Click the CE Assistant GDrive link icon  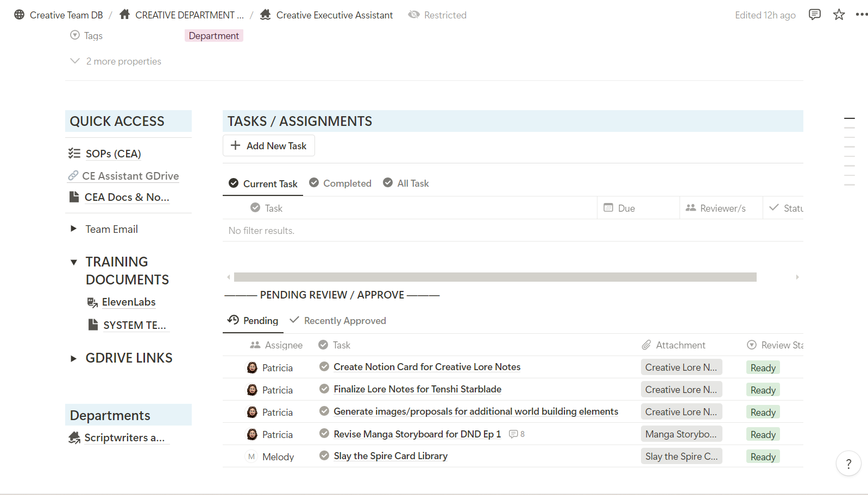pyautogui.click(x=73, y=175)
